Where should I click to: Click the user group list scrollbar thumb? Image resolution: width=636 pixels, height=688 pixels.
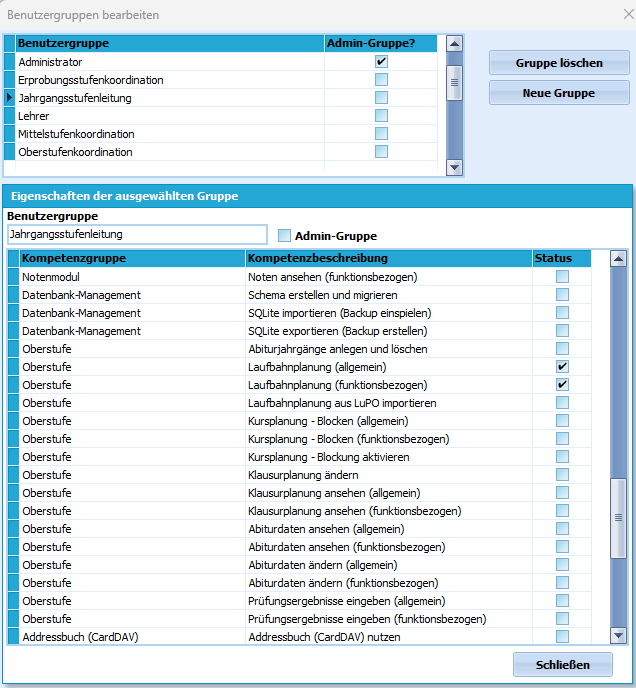coord(454,82)
